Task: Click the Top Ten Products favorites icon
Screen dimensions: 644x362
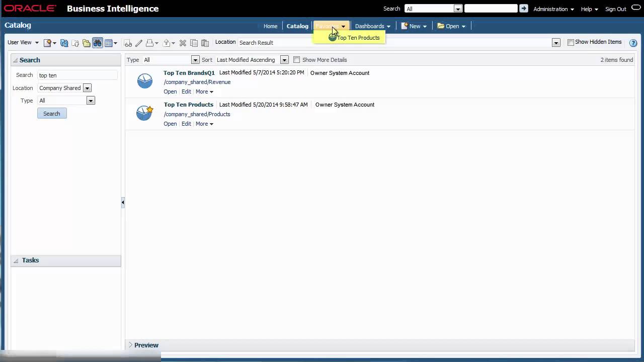Action: tap(333, 37)
